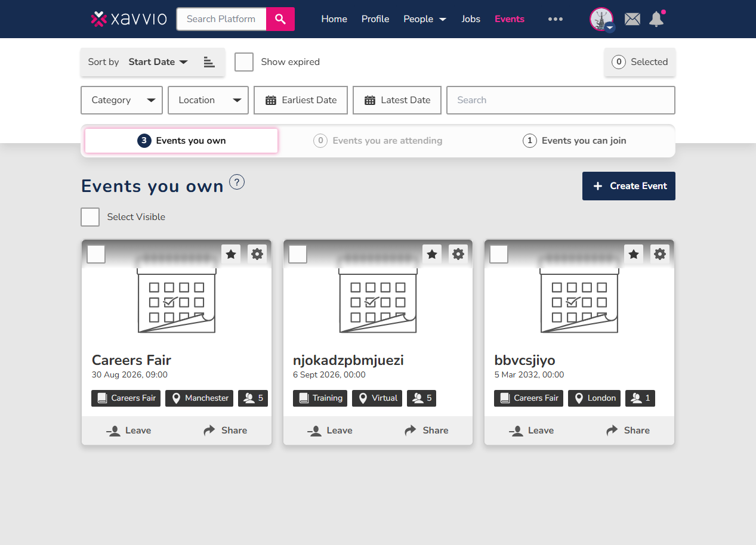This screenshot has width=756, height=545.
Task: Toggle sort order bars icon
Action: tap(209, 62)
